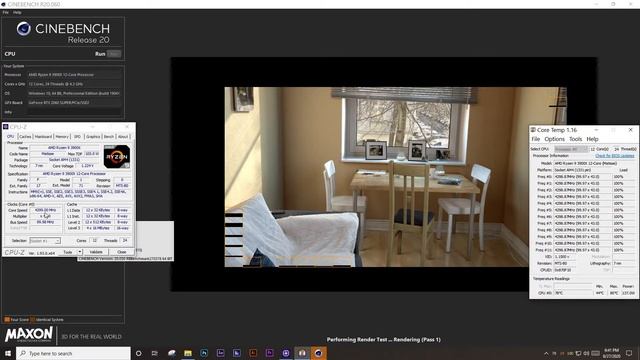Open the Select CPU dropdown in Core Temp
This screenshot has height=360, width=640.
(x=571, y=149)
